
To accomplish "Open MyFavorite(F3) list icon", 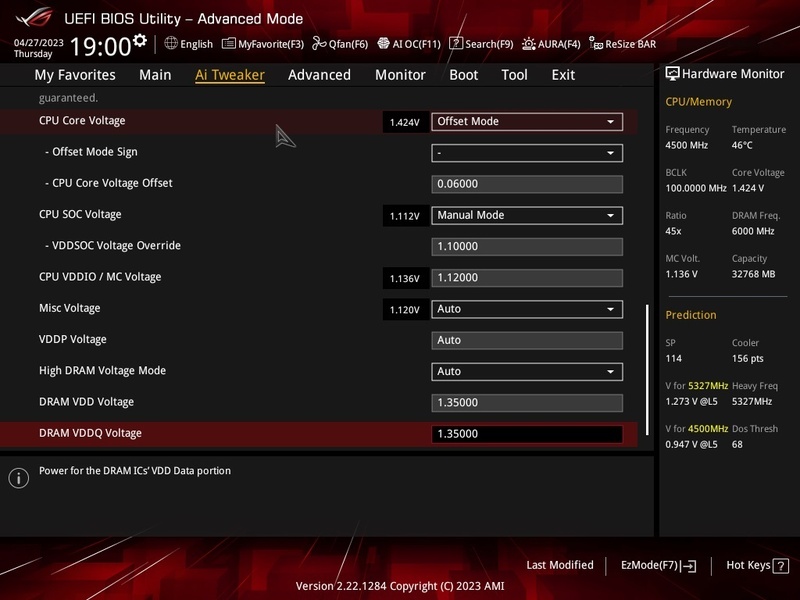I will (x=229, y=44).
